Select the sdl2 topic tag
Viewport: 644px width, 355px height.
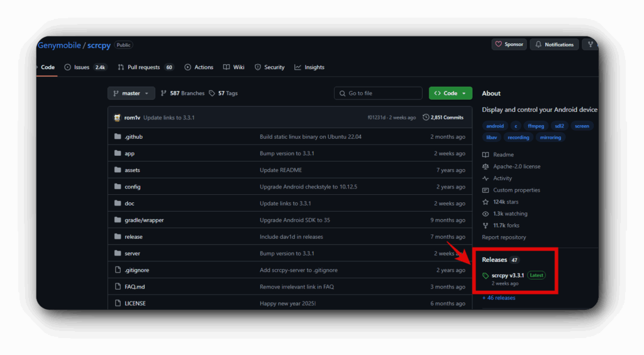click(559, 126)
